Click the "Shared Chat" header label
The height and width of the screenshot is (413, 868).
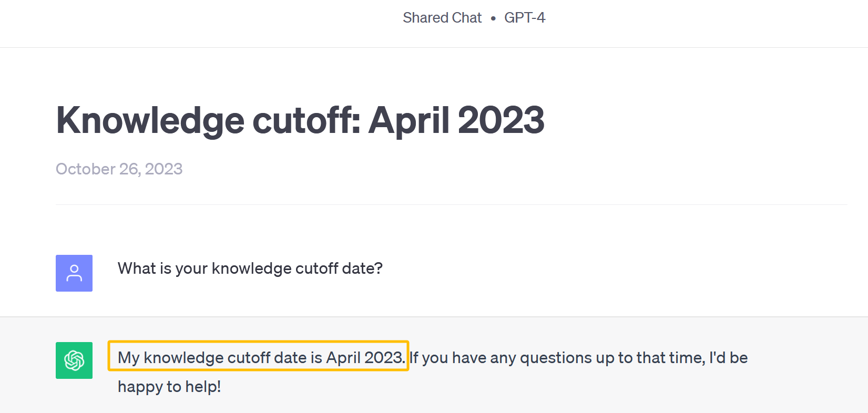point(442,18)
